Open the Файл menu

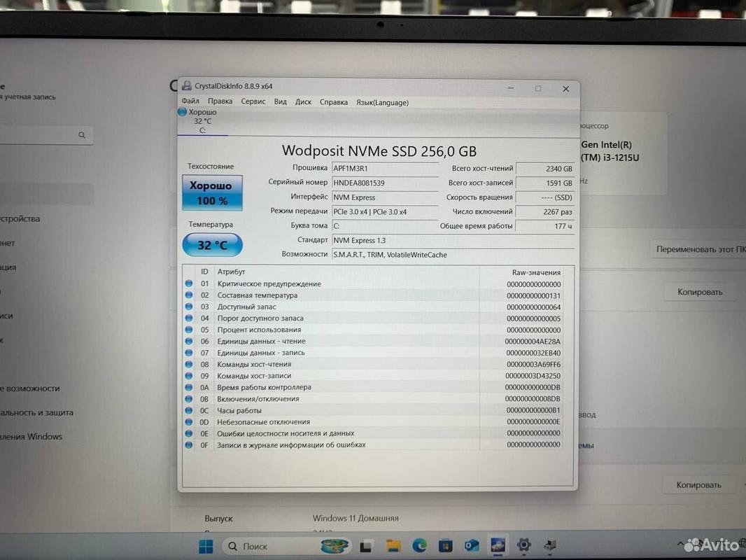190,101
